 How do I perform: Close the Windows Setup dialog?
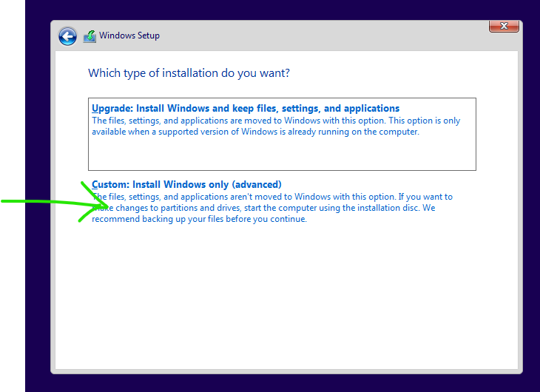pyautogui.click(x=504, y=26)
